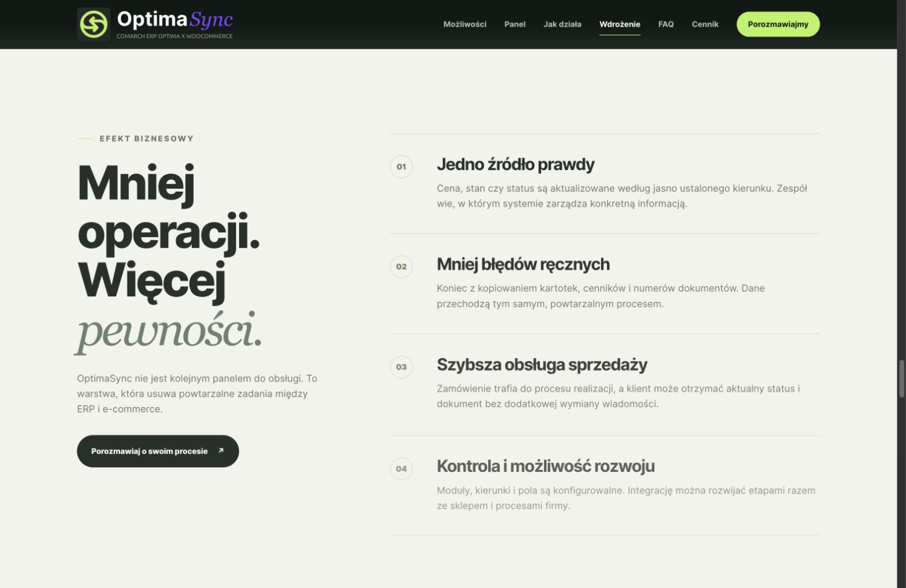Click the 02 number badge
Viewport: 906px width, 588px height.
[401, 267]
